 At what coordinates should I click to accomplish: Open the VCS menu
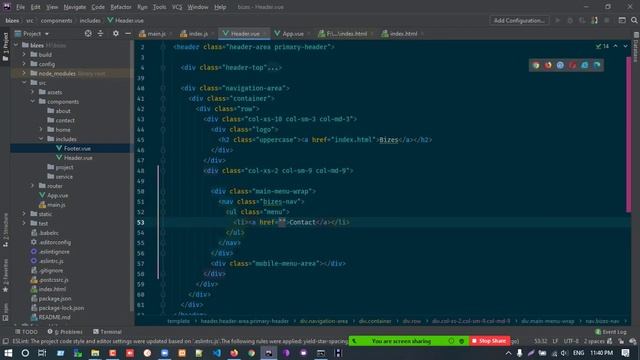tap(177, 7)
